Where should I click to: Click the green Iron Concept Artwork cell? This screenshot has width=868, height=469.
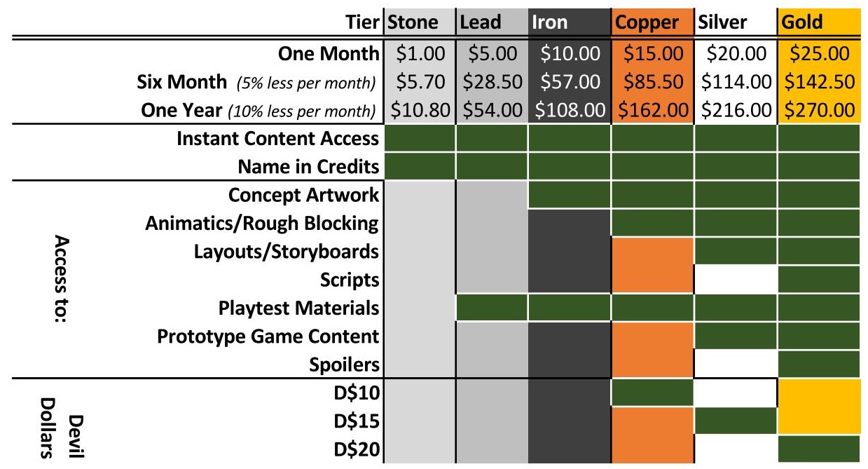click(x=569, y=194)
